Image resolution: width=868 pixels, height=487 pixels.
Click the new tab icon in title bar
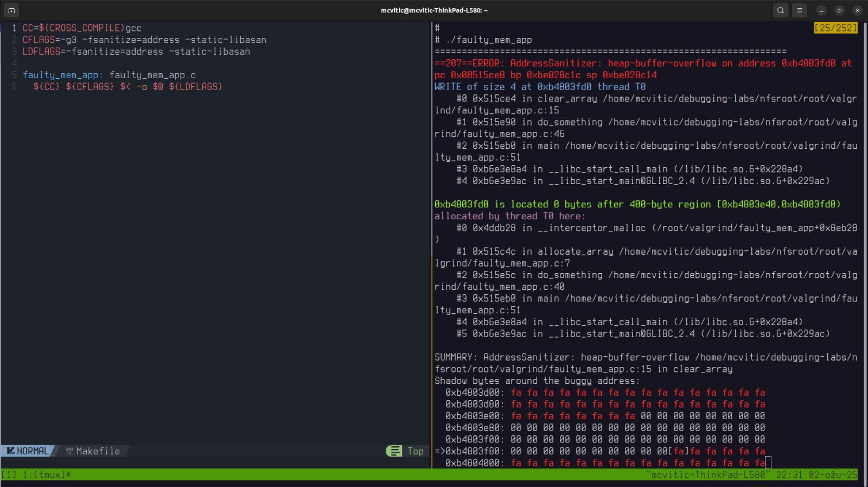[11, 10]
